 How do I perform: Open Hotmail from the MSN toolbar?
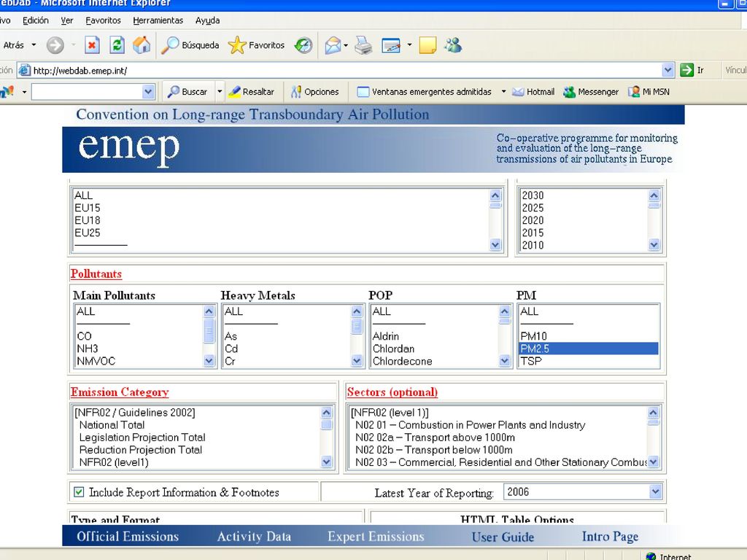(533, 91)
